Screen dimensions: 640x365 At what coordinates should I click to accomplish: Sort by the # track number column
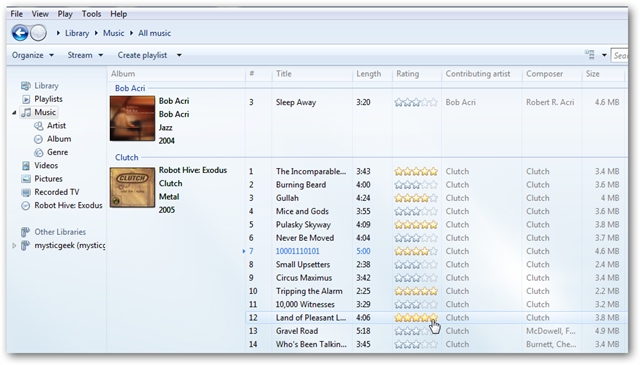pyautogui.click(x=252, y=74)
